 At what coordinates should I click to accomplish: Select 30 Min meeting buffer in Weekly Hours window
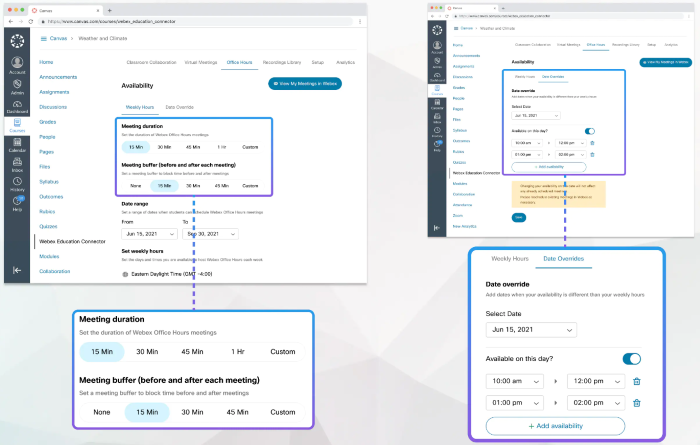[x=193, y=186]
